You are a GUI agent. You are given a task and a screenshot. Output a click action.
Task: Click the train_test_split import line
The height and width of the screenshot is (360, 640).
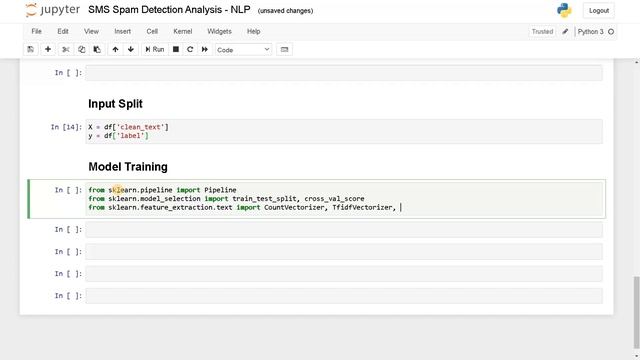point(226,199)
